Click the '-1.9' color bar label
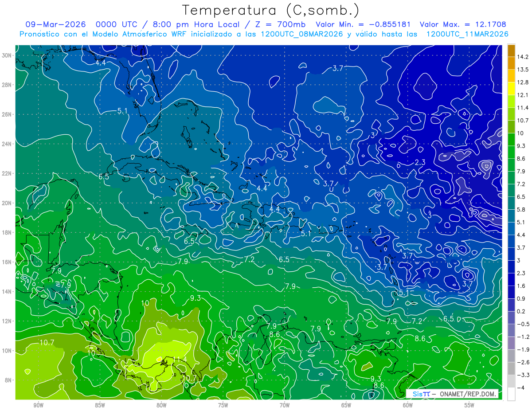Viewport: 532px width, 411px height. (x=522, y=349)
